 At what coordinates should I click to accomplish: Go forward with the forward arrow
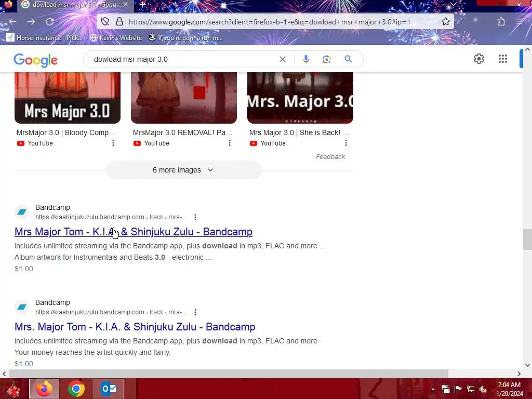point(31,22)
